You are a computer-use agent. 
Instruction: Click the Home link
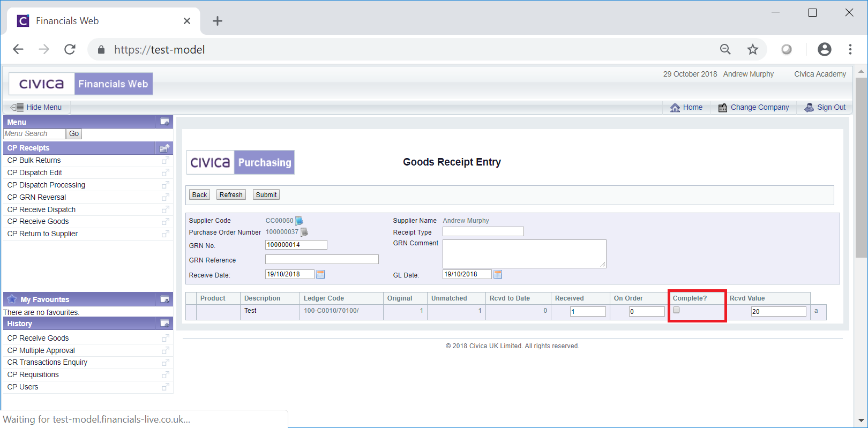[693, 107]
